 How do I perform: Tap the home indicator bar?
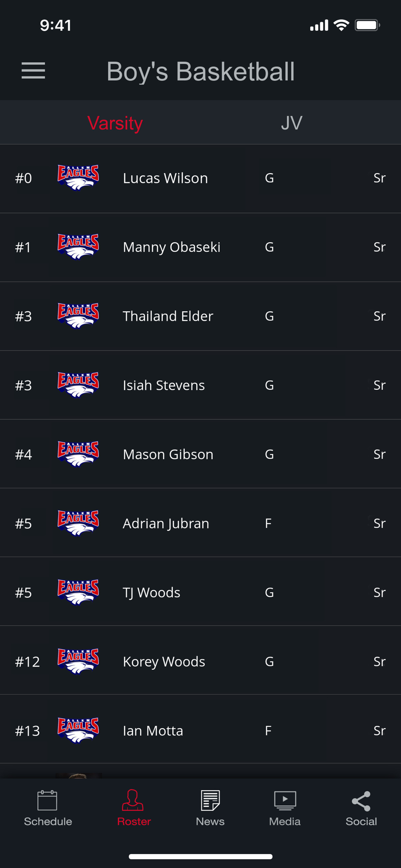coord(200,856)
